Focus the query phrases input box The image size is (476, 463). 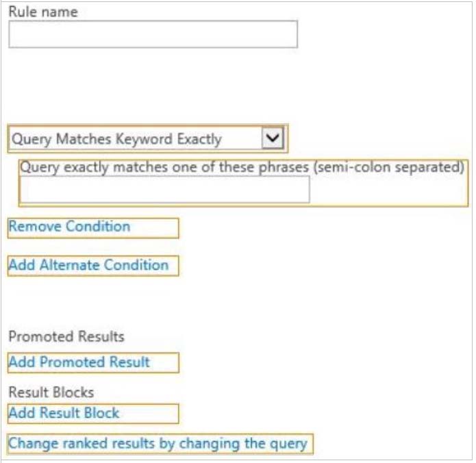[x=164, y=190]
